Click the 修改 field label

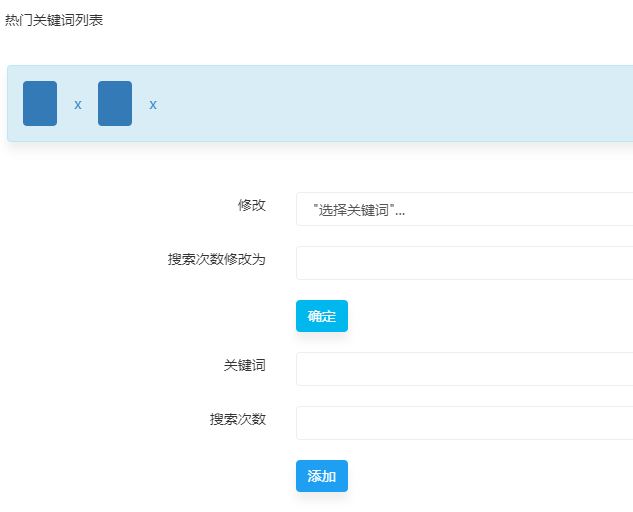[x=251, y=205]
